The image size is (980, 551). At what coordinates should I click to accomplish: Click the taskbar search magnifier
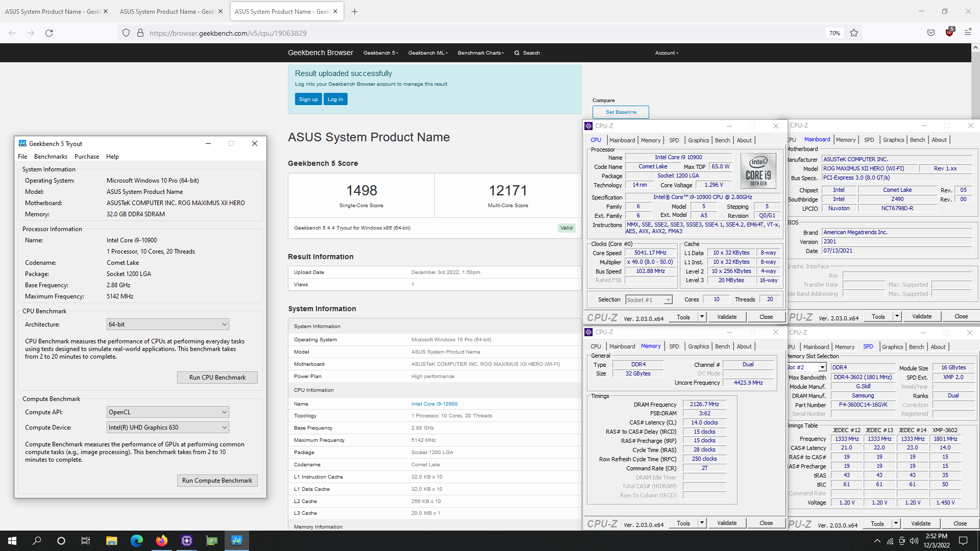point(37,541)
